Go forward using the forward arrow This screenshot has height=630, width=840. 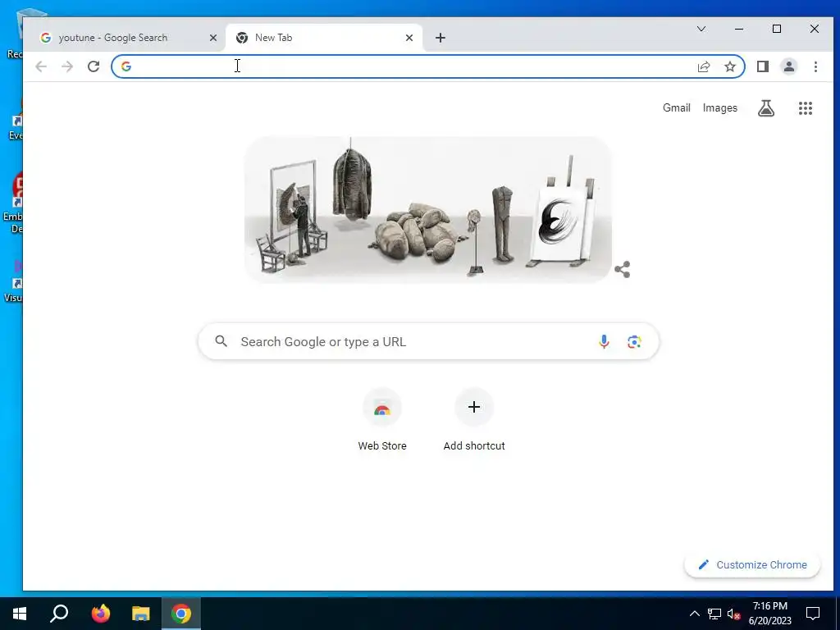tap(67, 66)
